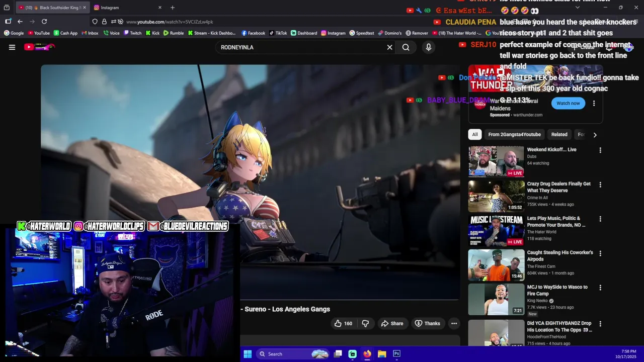Close the Instagram browser tab
644x362 pixels.
click(x=160, y=8)
